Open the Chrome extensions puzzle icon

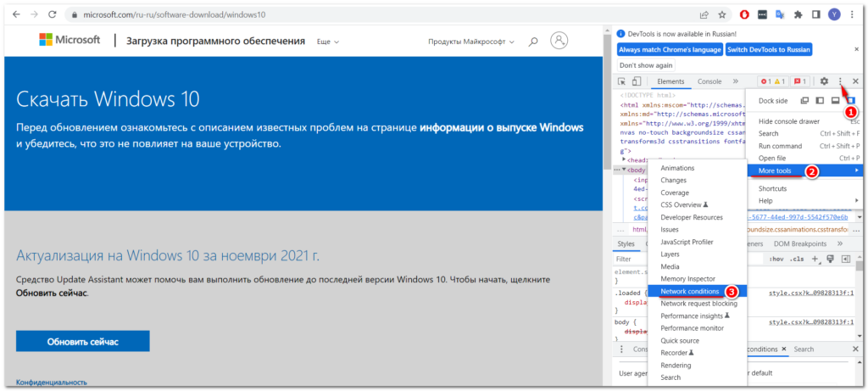coord(798,14)
